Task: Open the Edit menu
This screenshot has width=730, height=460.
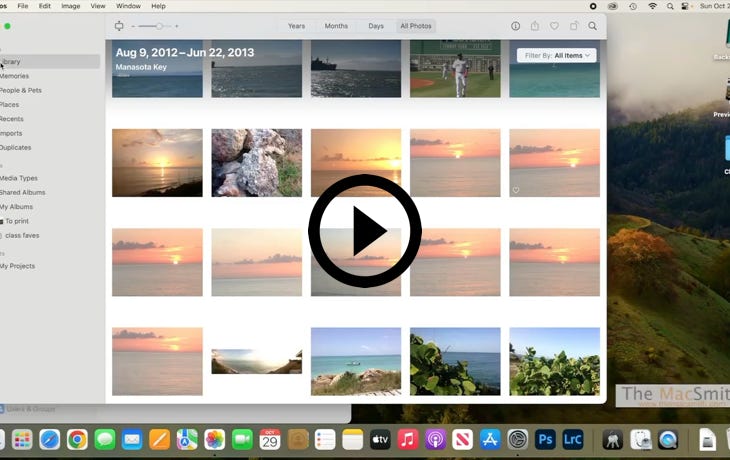Action: click(x=45, y=6)
